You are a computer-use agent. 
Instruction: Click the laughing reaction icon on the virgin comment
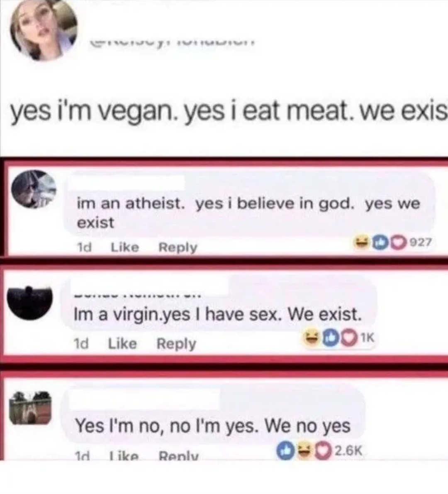coord(311,339)
